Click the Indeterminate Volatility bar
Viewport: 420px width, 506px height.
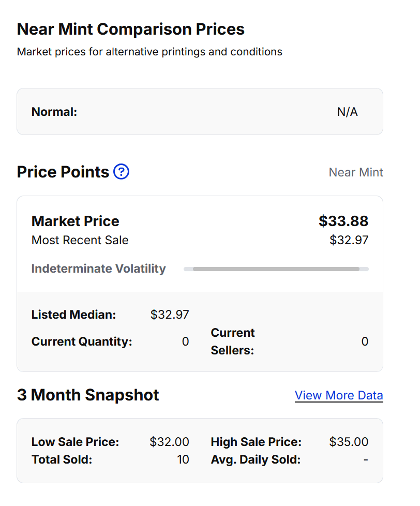coord(276,269)
